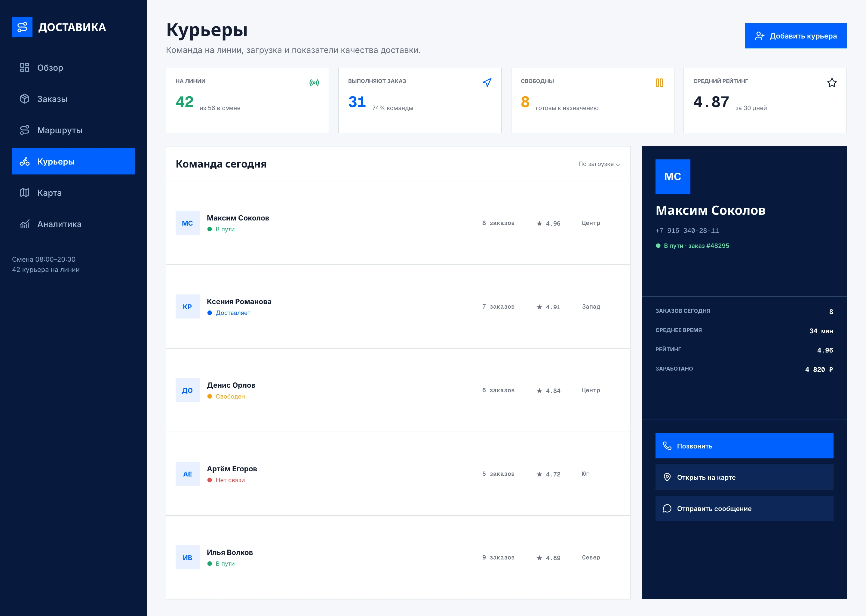Click the star icon on Средний рейтинг card
The image size is (866, 616).
(832, 83)
